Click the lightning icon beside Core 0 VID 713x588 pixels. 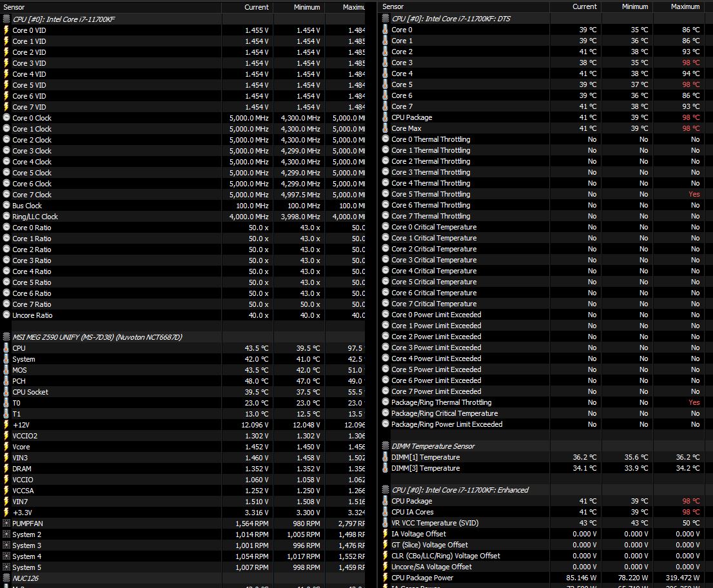[6, 30]
